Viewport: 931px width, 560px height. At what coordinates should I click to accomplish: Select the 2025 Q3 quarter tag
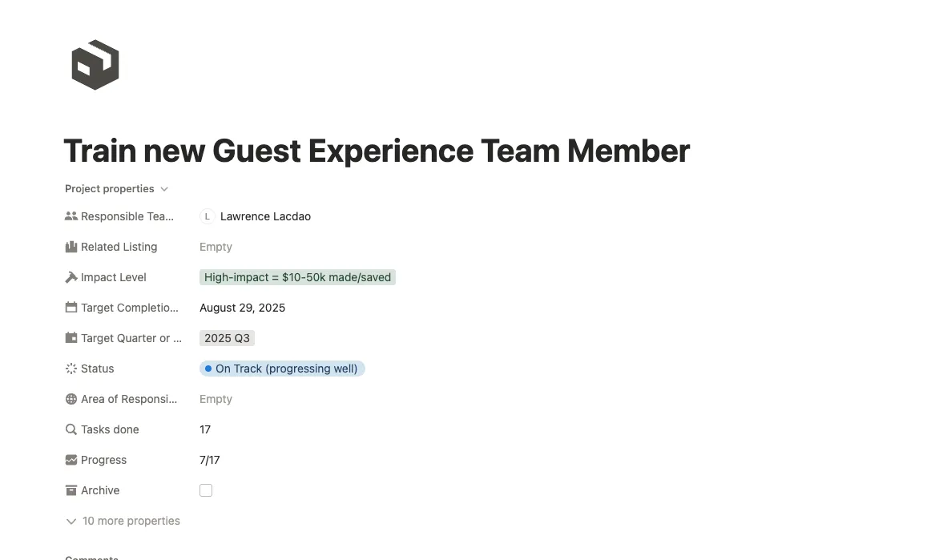click(x=227, y=338)
